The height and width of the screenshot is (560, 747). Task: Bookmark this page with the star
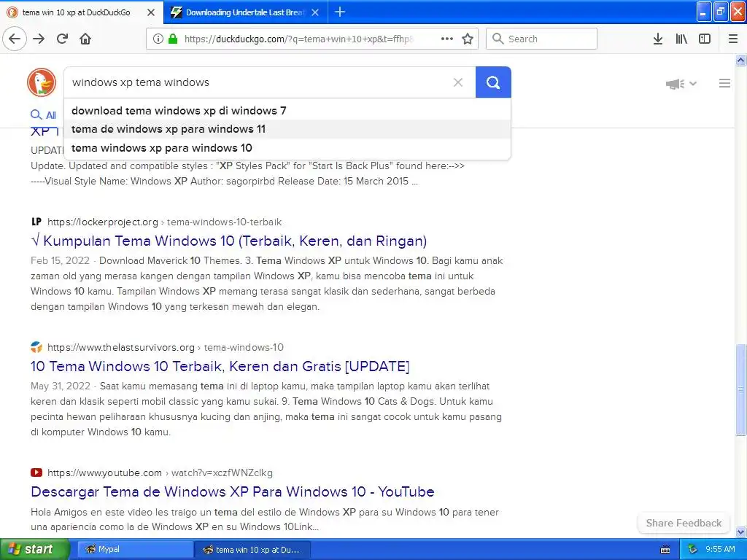point(468,39)
